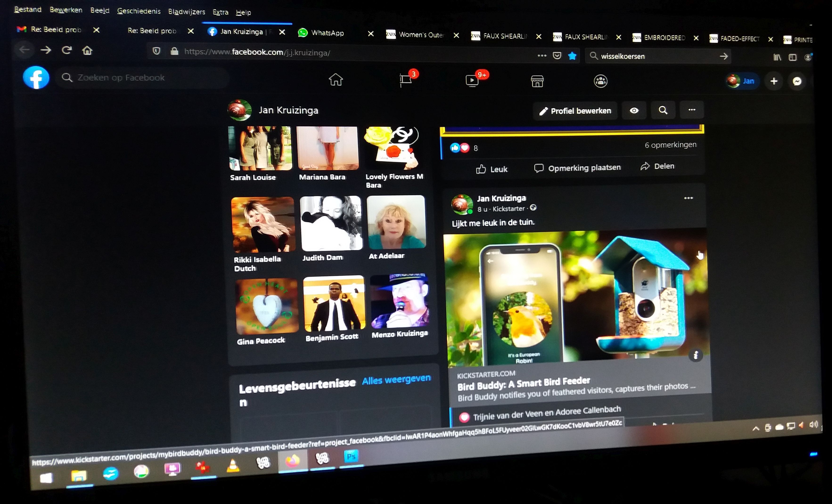The height and width of the screenshot is (504, 832).
Task: Open Marketplace storefront icon
Action: 537,81
